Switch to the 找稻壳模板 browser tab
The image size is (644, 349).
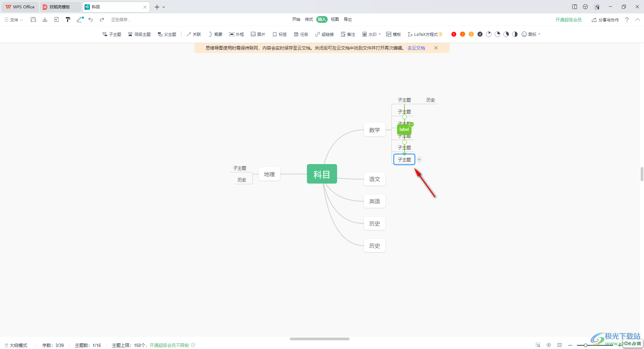[x=60, y=7]
